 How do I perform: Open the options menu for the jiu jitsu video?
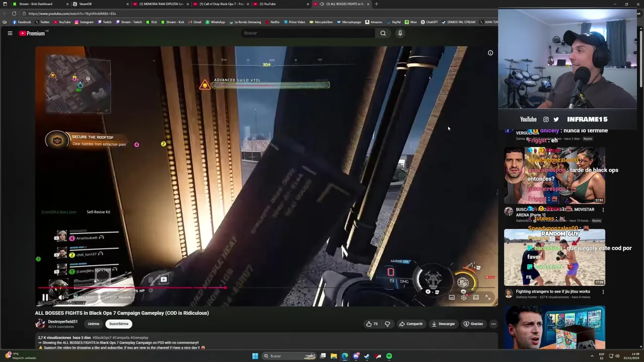(x=603, y=292)
